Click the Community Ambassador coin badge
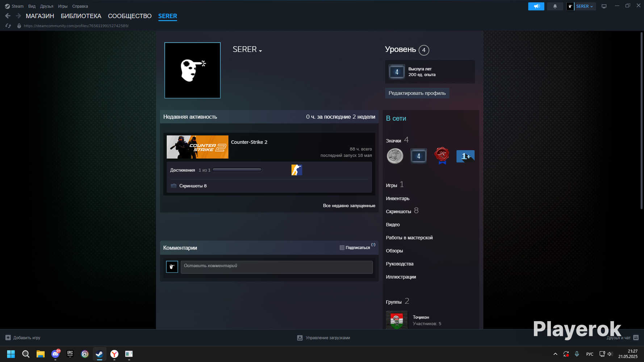644x362 pixels. click(x=395, y=156)
